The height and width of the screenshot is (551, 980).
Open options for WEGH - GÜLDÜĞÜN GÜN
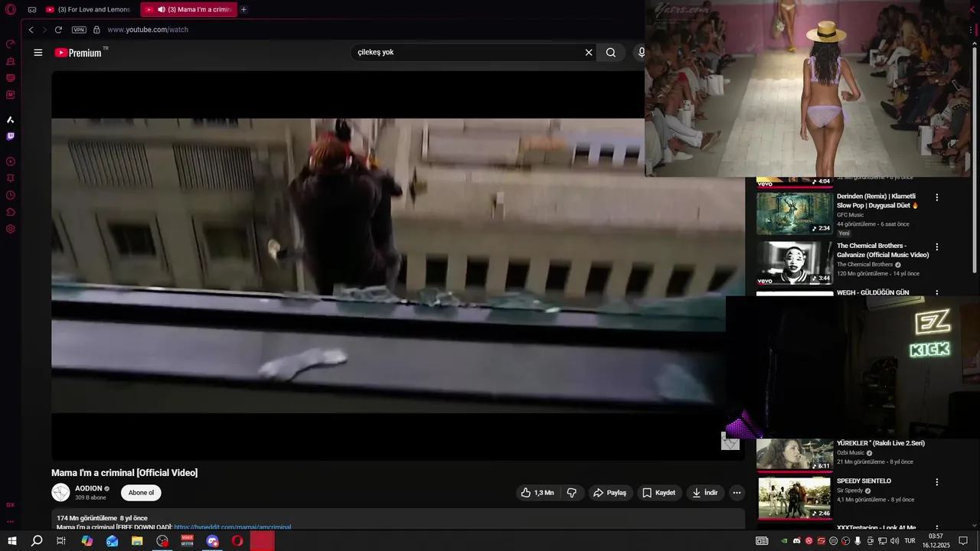(x=936, y=293)
